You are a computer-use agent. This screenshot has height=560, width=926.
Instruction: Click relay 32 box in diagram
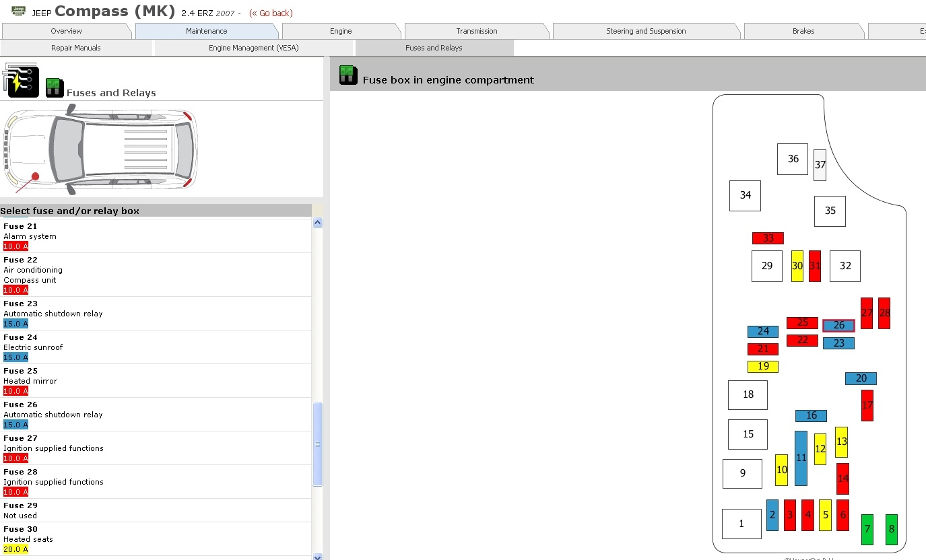[x=845, y=266]
